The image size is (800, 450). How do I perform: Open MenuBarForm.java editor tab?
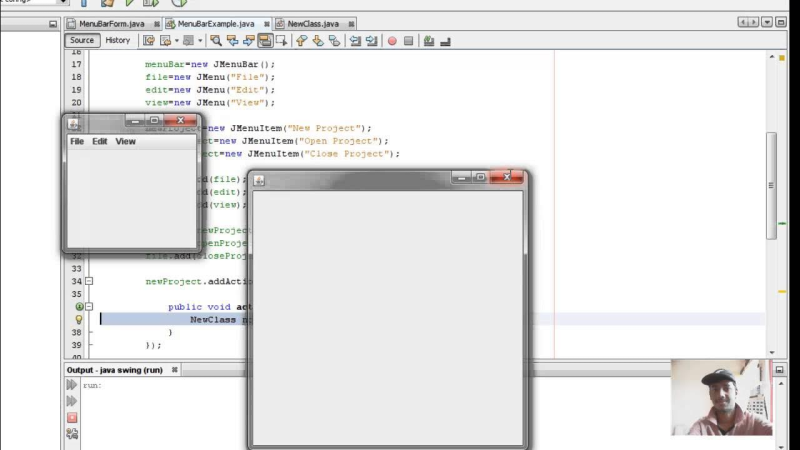tap(112, 23)
